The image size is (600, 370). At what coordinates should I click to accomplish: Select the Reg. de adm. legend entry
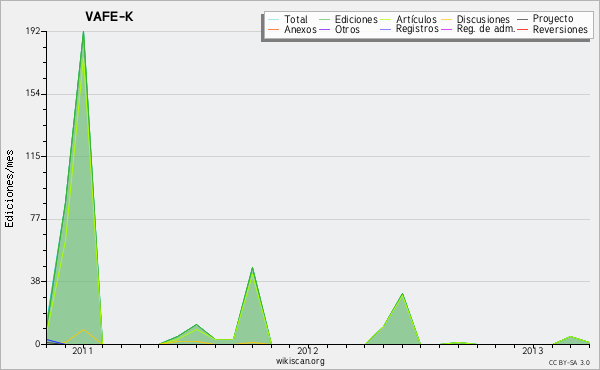pos(486,29)
